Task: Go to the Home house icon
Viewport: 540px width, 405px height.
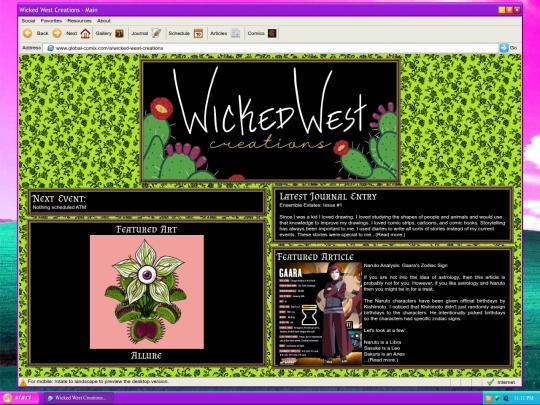Action: (85, 33)
